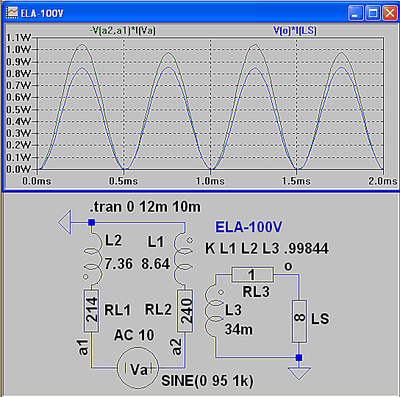The height and width of the screenshot is (397, 400).
Task: Click the junction node below LS resistor
Action: pyautogui.click(x=299, y=358)
